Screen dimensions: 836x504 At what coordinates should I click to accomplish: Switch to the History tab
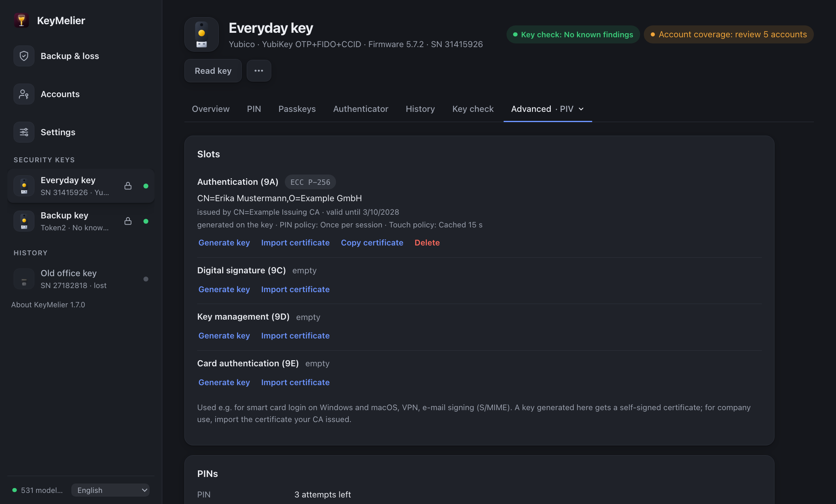pos(420,109)
